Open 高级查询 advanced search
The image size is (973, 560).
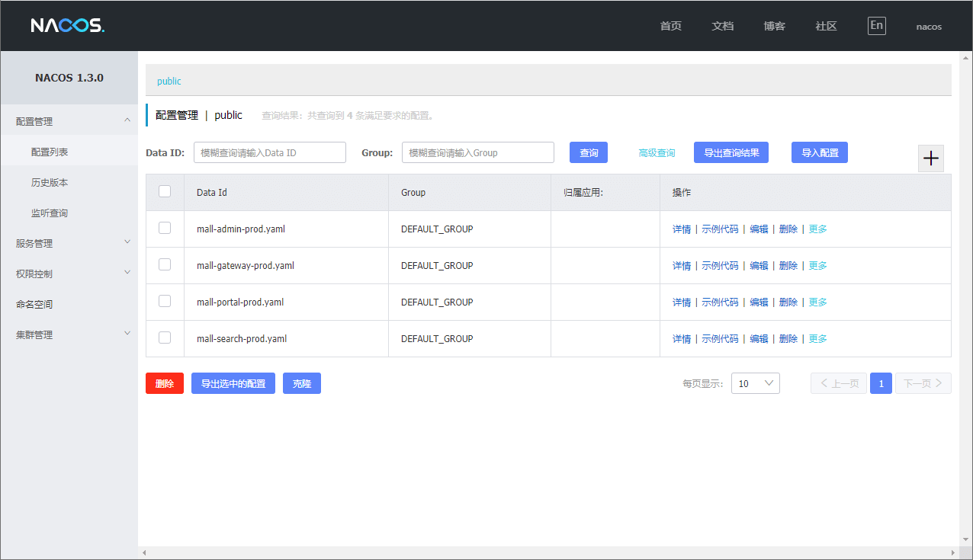point(657,153)
